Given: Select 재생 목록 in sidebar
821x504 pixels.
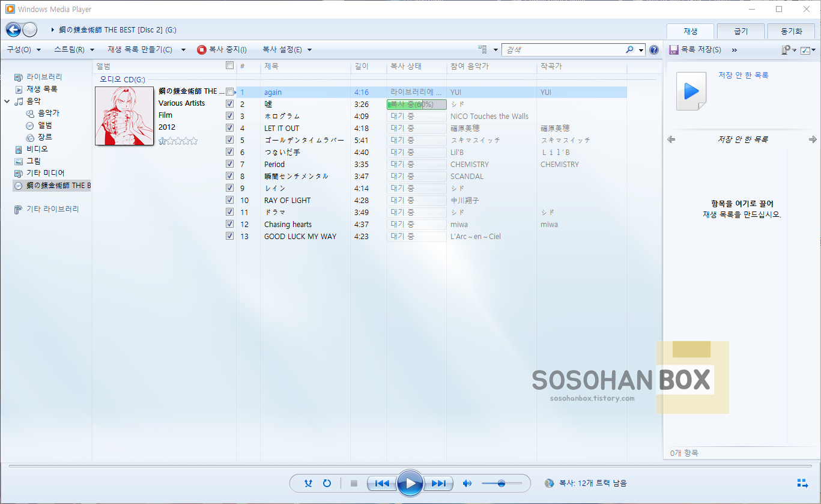Looking at the screenshot, I should coord(42,89).
